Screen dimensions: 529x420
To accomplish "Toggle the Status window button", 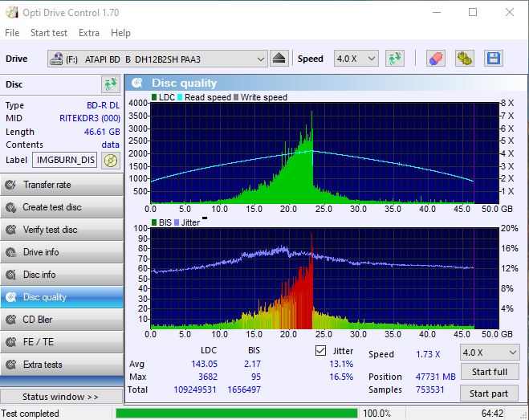I will click(61, 397).
